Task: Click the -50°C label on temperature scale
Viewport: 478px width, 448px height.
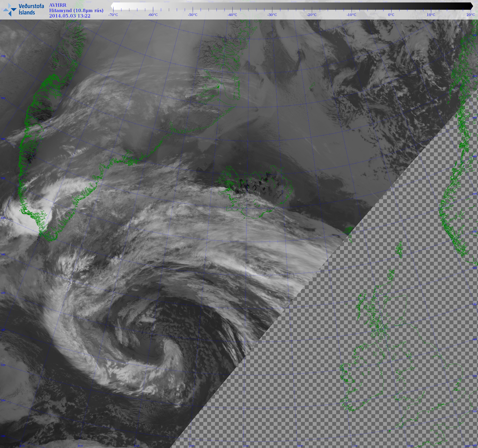Action: [193, 15]
